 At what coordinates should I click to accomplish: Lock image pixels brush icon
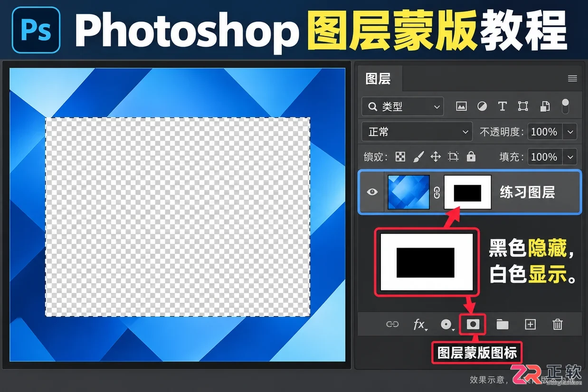418,157
